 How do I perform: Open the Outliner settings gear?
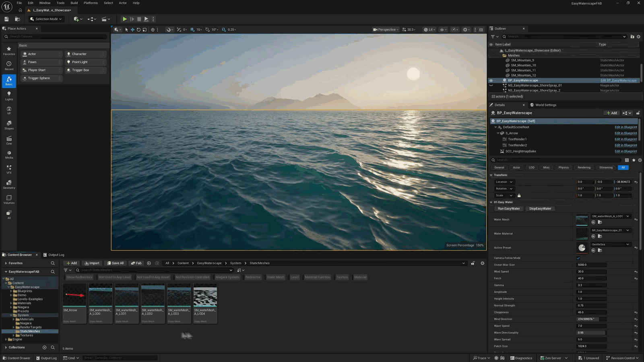click(x=638, y=37)
